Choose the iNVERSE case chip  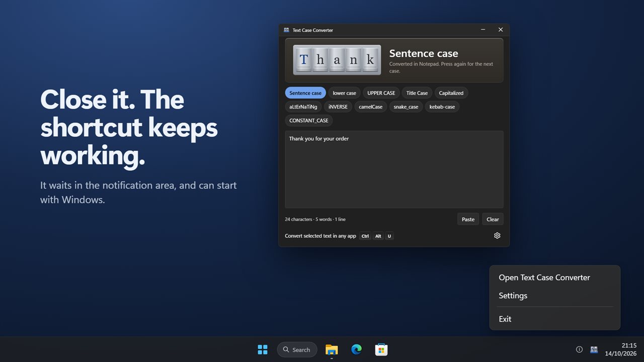point(338,107)
